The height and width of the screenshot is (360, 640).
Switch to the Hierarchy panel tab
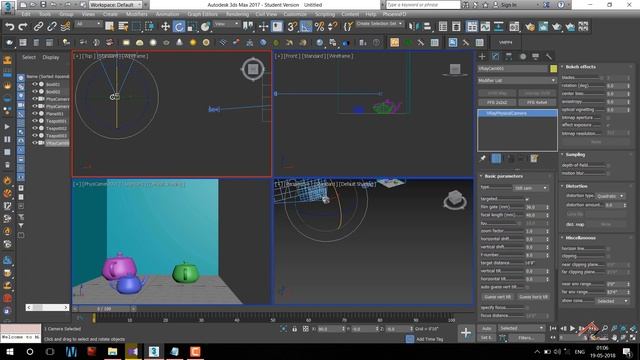[509, 56]
